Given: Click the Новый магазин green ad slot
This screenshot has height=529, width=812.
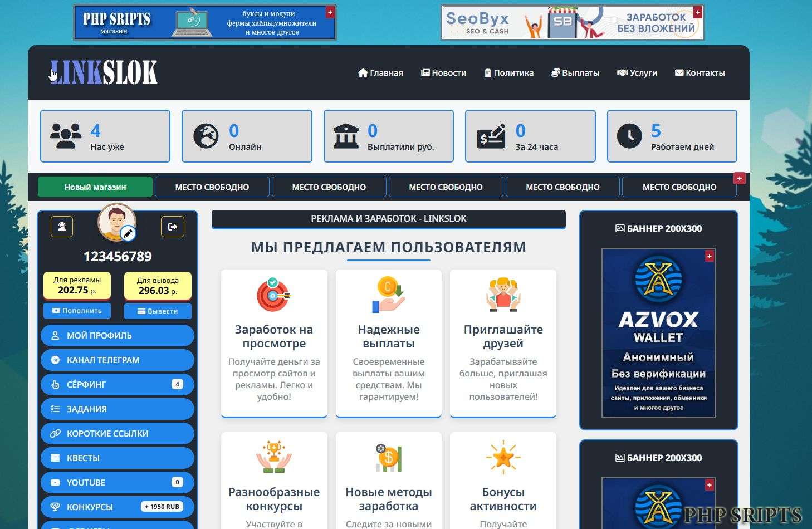Looking at the screenshot, I should 95,187.
